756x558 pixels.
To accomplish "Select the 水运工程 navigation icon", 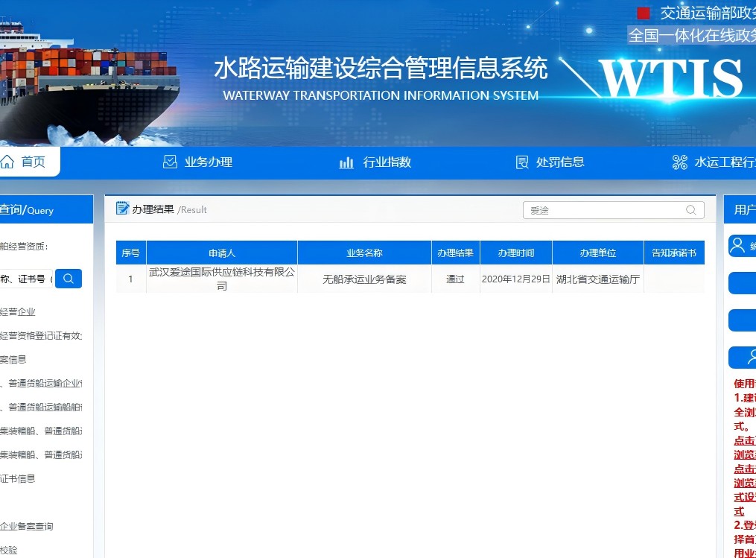I will [x=679, y=162].
